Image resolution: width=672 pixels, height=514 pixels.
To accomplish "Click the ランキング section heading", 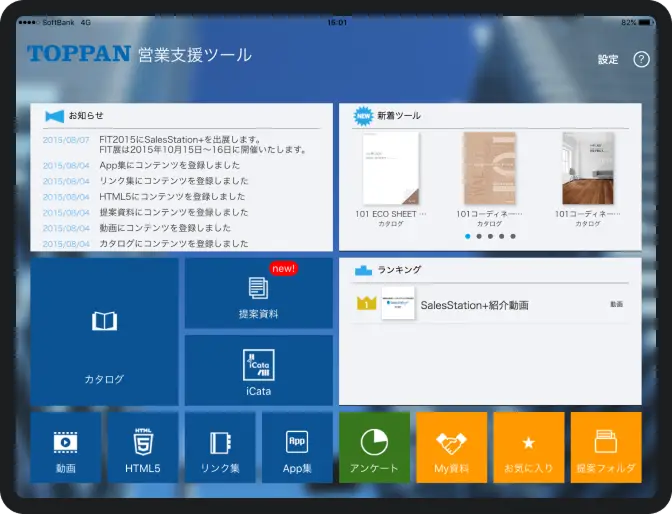I will [399, 270].
